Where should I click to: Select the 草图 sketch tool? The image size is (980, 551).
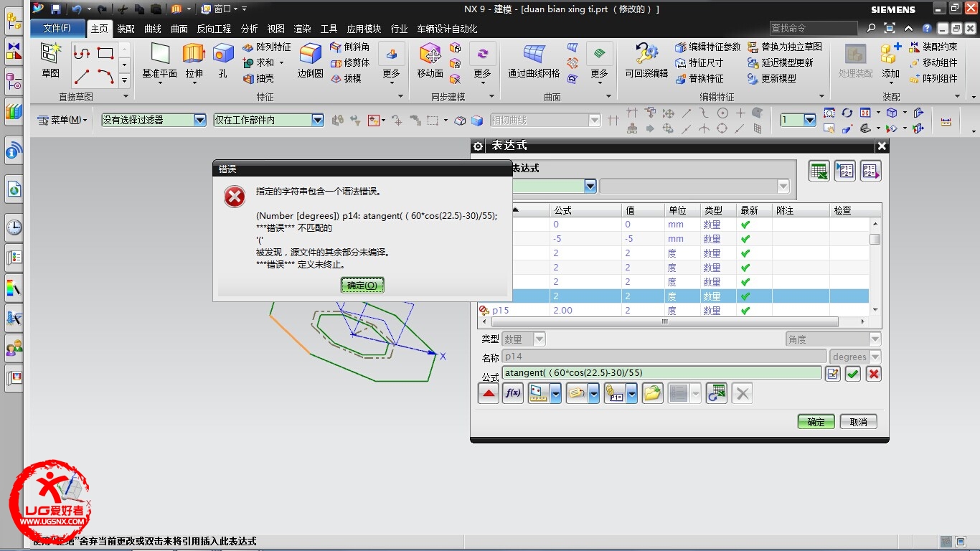51,60
